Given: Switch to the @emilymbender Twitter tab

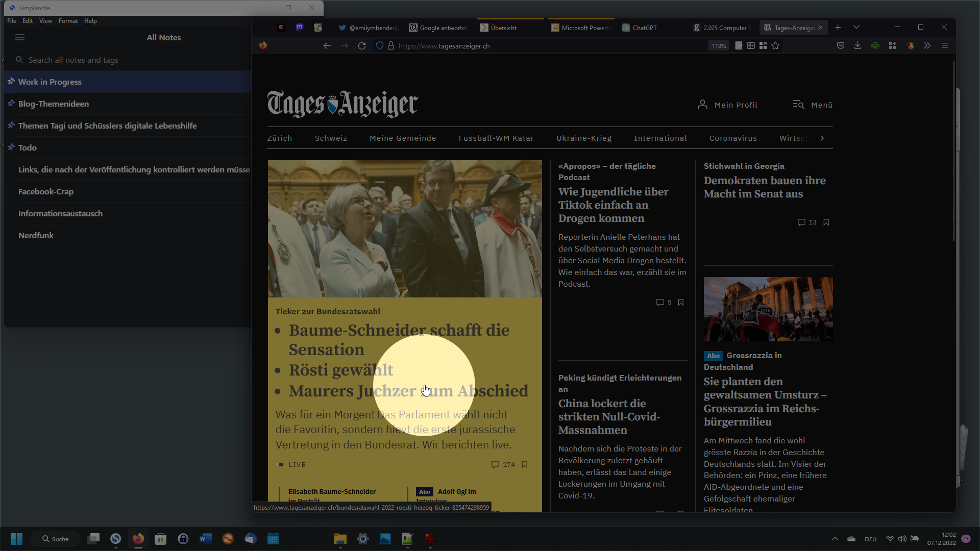Looking at the screenshot, I should [369, 28].
